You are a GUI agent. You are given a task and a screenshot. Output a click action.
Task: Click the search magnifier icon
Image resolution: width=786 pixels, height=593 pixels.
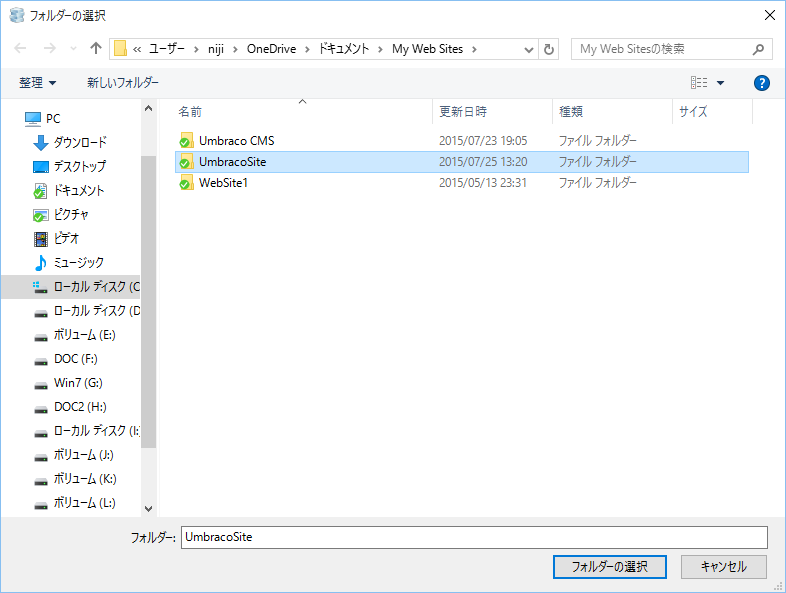tap(758, 49)
